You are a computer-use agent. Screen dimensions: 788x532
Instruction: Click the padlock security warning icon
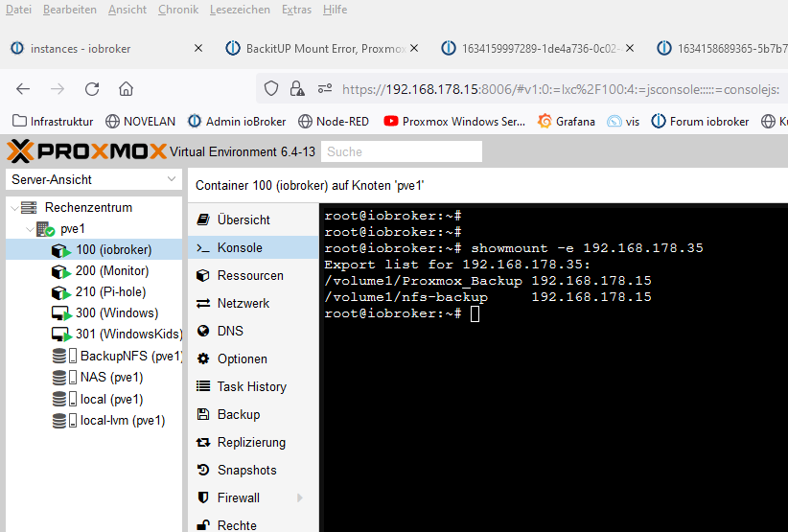pyautogui.click(x=297, y=89)
